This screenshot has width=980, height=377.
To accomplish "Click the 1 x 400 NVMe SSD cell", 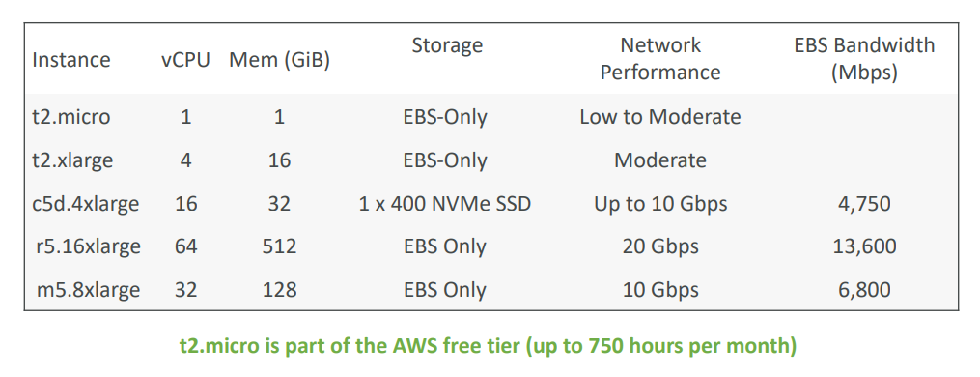I will (445, 204).
